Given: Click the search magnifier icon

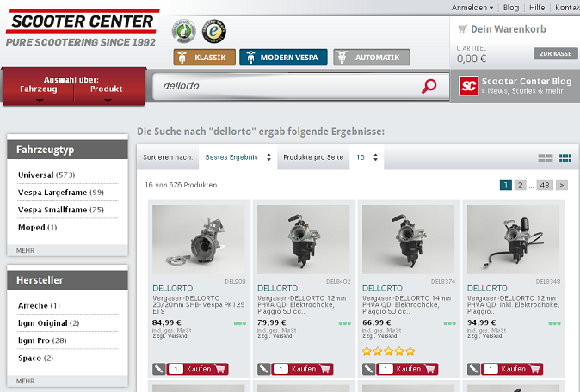Looking at the screenshot, I should [x=429, y=86].
